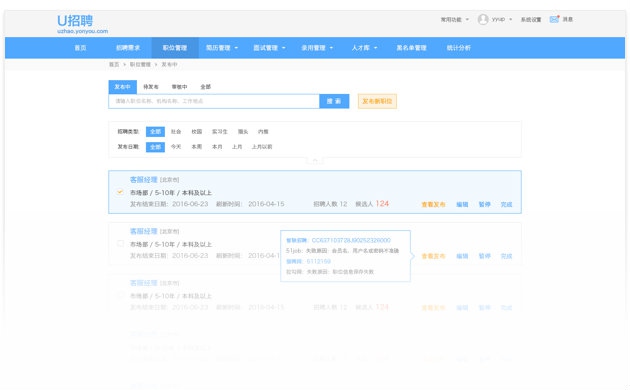Click 完成 on the first job
This screenshot has width=630, height=390.
pos(506,204)
